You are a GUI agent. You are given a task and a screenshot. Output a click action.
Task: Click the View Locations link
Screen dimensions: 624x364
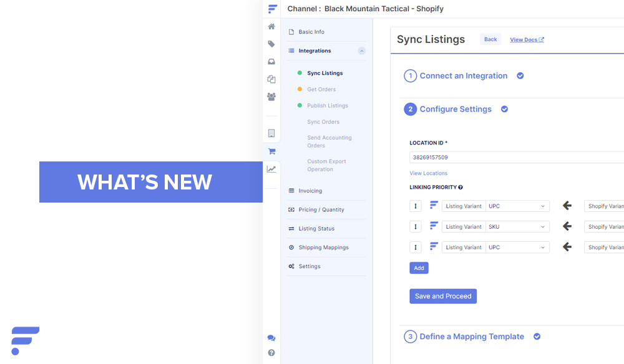(428, 173)
